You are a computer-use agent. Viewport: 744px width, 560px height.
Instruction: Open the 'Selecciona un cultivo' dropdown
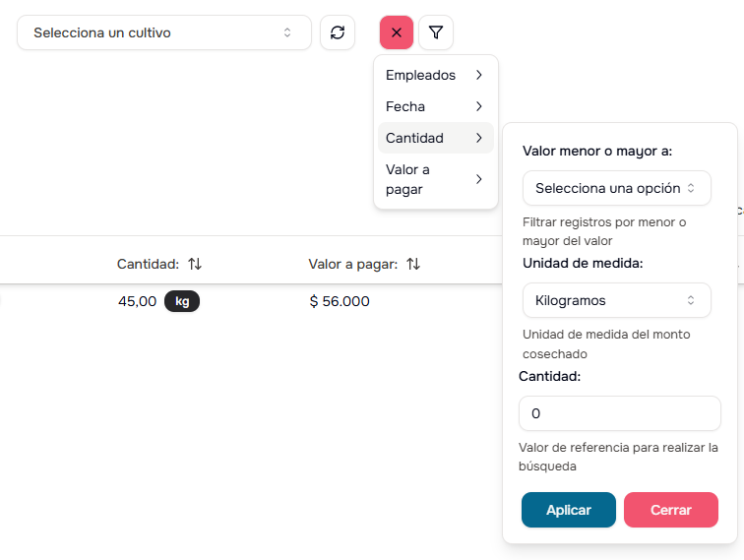tap(164, 32)
